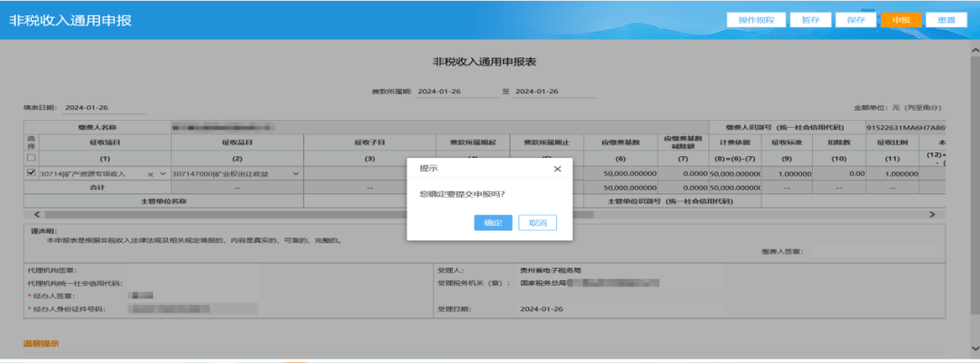Confirm submission with the 确定 button
980x363 pixels.
point(493,223)
